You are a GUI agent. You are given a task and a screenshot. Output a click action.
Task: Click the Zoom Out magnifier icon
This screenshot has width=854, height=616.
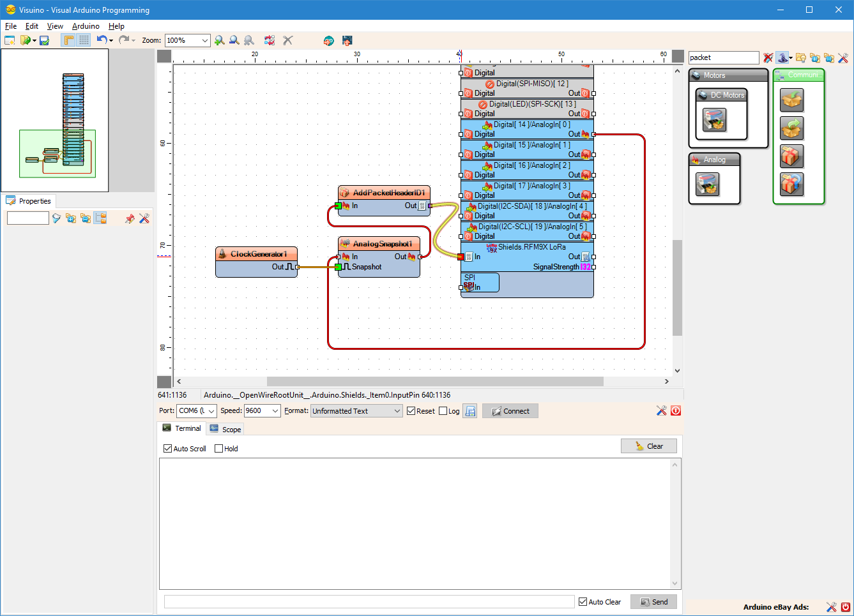click(234, 40)
